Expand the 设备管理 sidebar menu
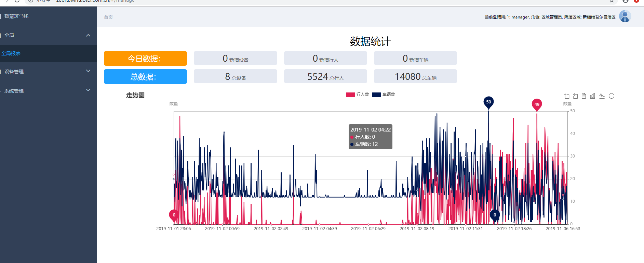The width and height of the screenshot is (644, 263). point(88,71)
